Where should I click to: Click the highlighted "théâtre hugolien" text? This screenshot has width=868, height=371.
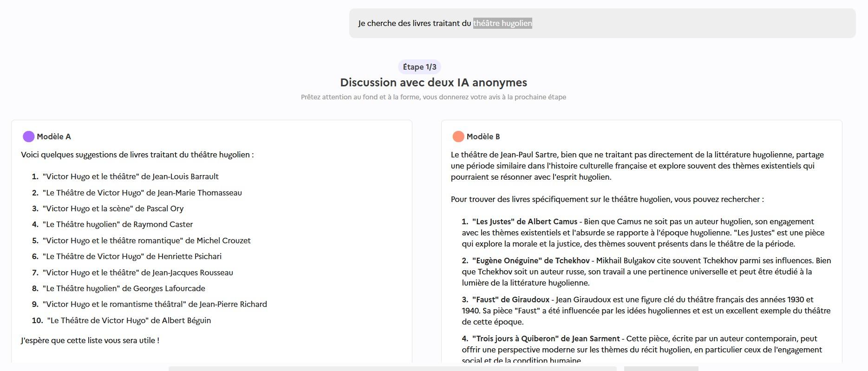point(503,23)
